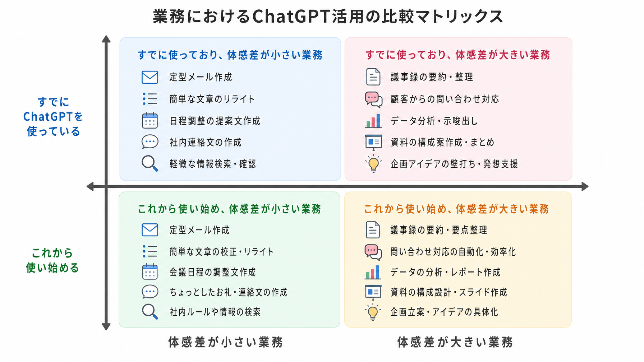This screenshot has height=362, width=644.
Task: Click the text データの分析・レポート作成
Action: click(x=445, y=272)
